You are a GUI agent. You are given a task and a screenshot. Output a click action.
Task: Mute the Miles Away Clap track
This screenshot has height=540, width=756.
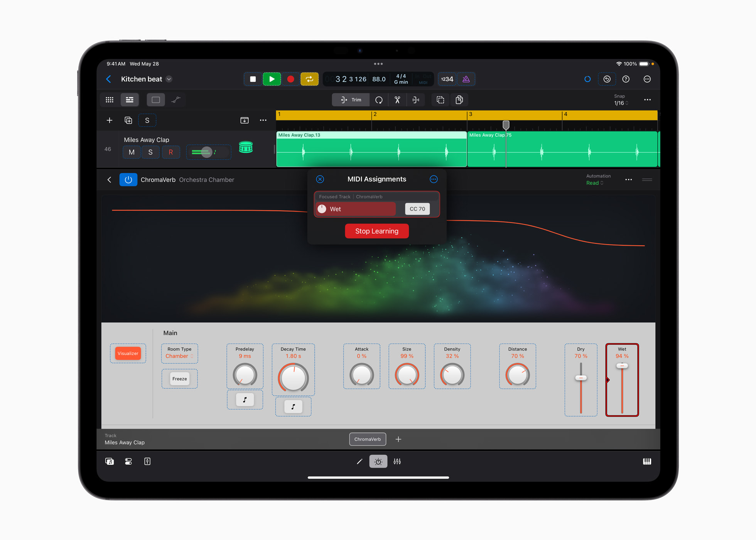[x=132, y=152]
